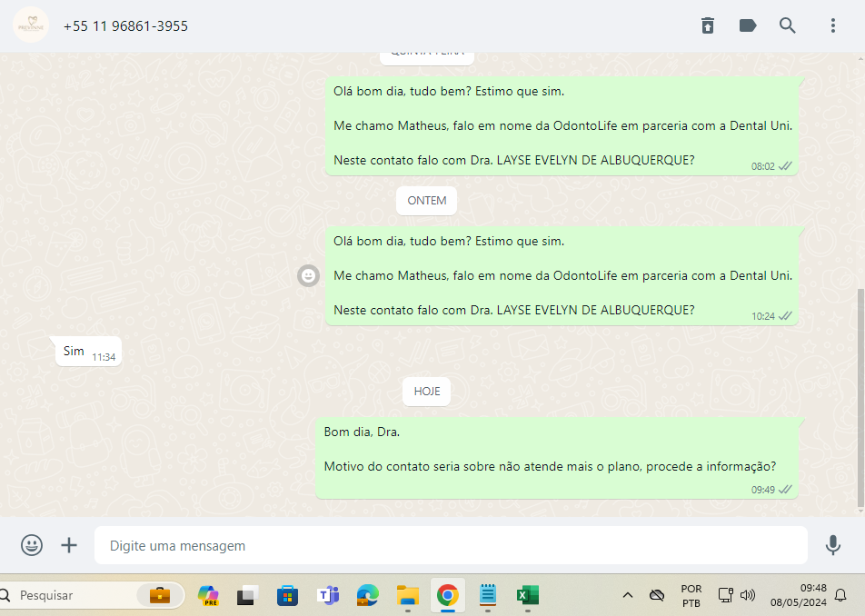Image resolution: width=865 pixels, height=616 pixels.
Task: Expand hidden system tray icons
Action: tap(628, 595)
